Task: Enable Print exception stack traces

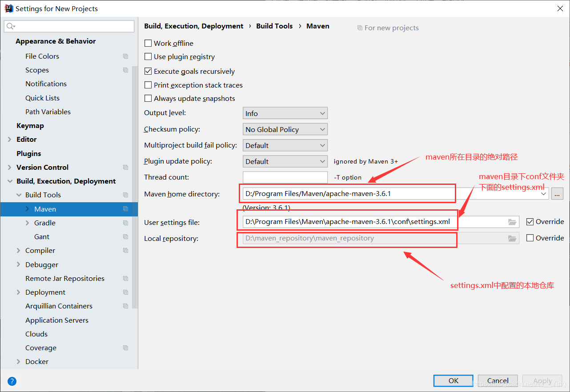Action: [x=148, y=85]
